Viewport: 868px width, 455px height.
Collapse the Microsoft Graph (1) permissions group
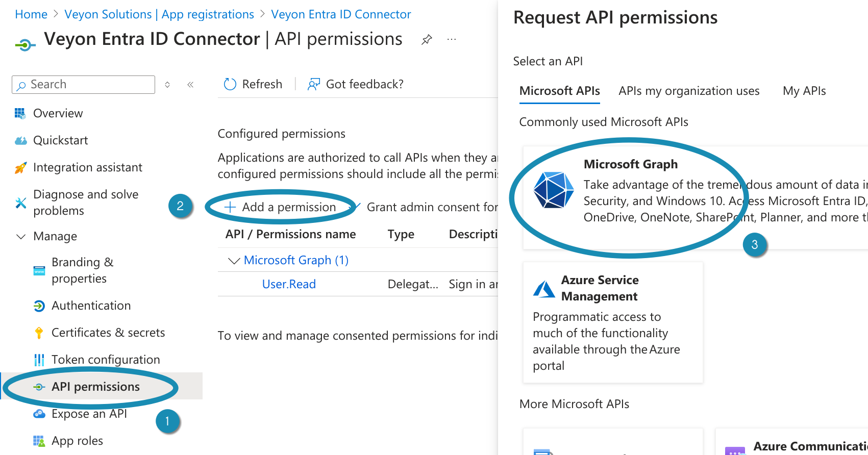click(234, 261)
